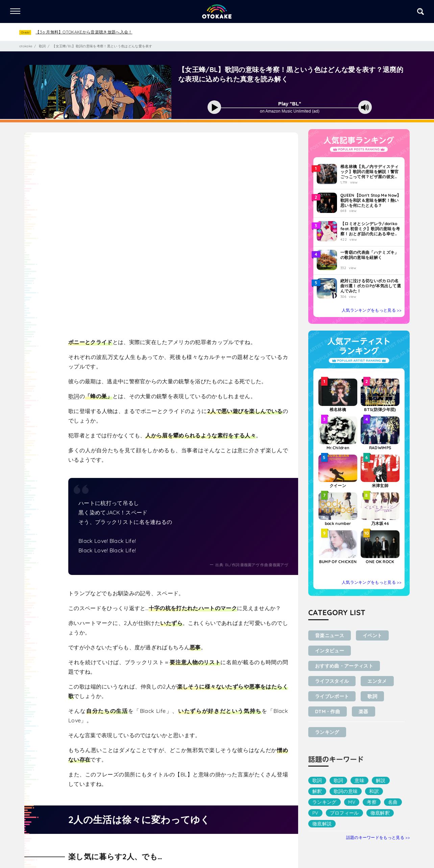The height and width of the screenshot is (868, 434).
Task: Select the 楽器 category
Action: [x=363, y=712]
